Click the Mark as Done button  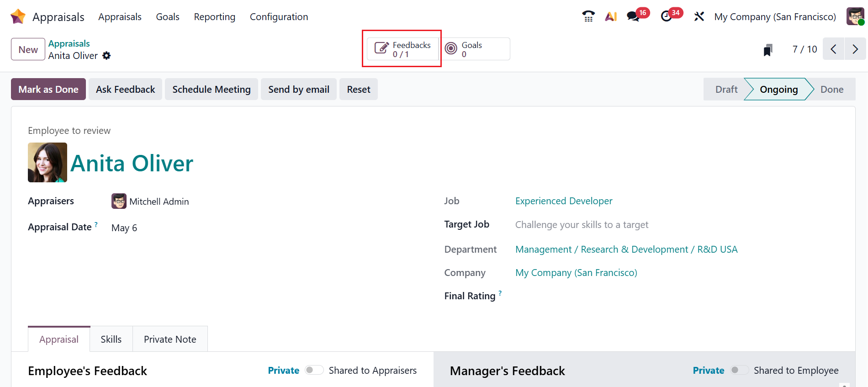(48, 89)
